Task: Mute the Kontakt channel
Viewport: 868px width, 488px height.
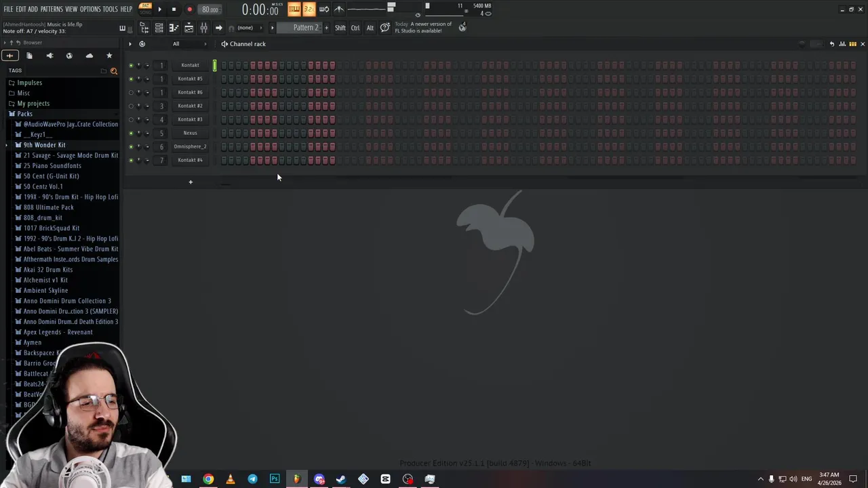Action: tap(131, 65)
